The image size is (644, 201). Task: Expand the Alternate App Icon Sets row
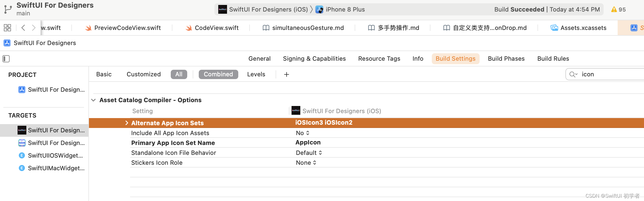pos(127,123)
